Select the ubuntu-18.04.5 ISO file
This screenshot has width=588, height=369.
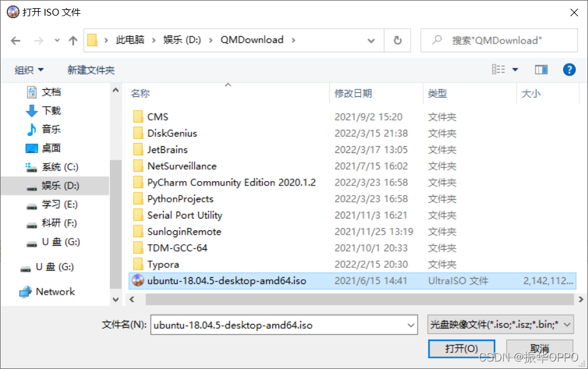click(x=225, y=281)
